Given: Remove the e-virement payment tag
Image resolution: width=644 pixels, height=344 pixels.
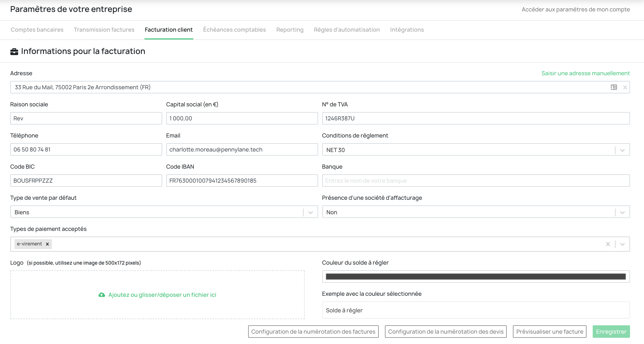Looking at the screenshot, I should [x=47, y=244].
